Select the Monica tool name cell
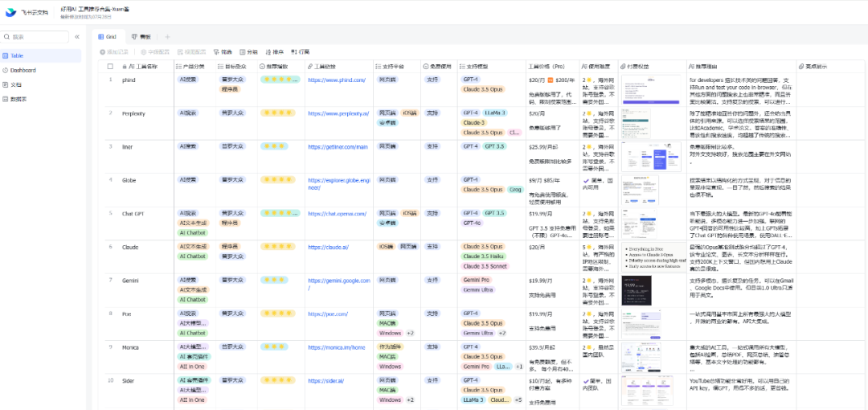The image size is (868, 410). [146, 357]
